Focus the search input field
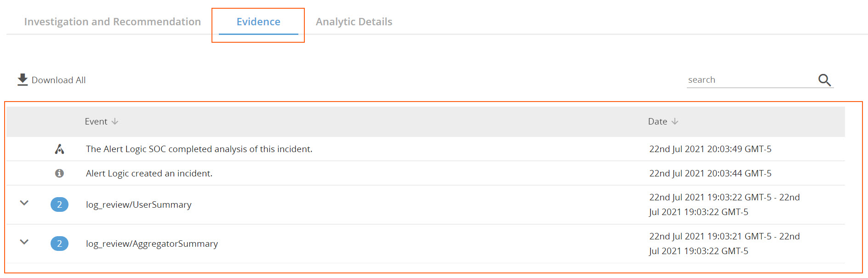868x278 pixels. point(750,80)
